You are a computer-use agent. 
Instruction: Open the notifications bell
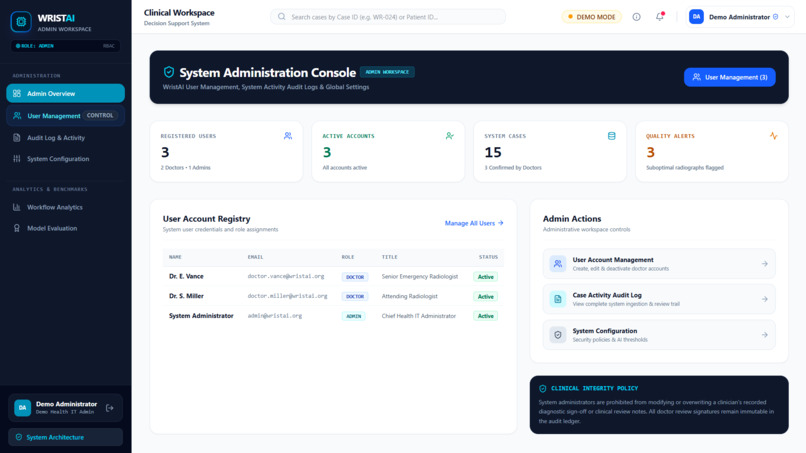[x=660, y=16]
